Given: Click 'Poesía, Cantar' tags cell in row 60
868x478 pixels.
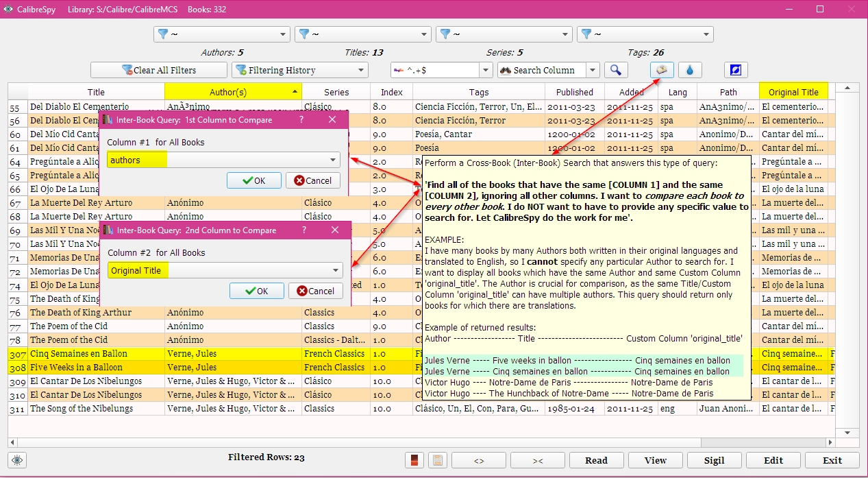Looking at the screenshot, I should point(480,134).
